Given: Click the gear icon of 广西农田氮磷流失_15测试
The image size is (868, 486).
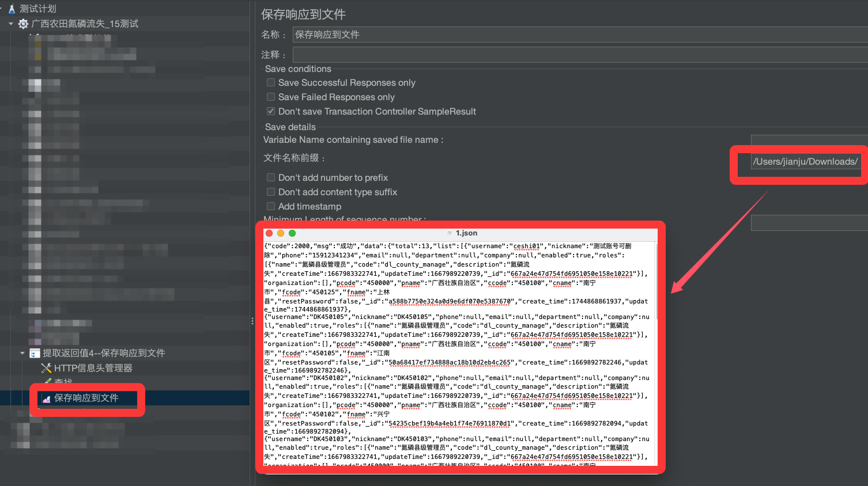Looking at the screenshot, I should pos(23,24).
